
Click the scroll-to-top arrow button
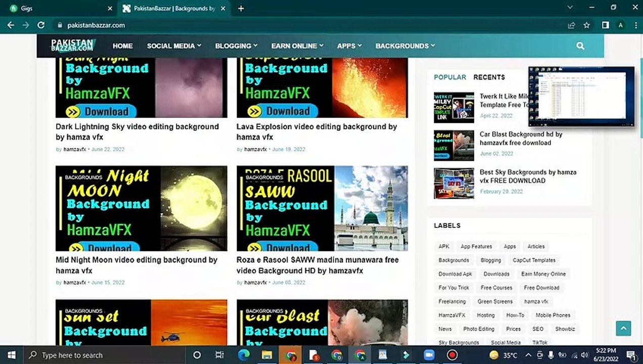coord(623,328)
